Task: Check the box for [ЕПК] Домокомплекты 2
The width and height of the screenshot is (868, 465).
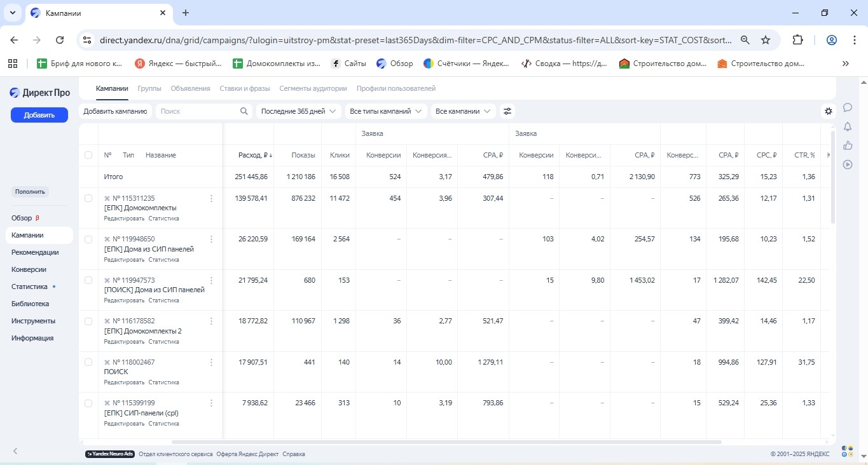Action: click(88, 321)
